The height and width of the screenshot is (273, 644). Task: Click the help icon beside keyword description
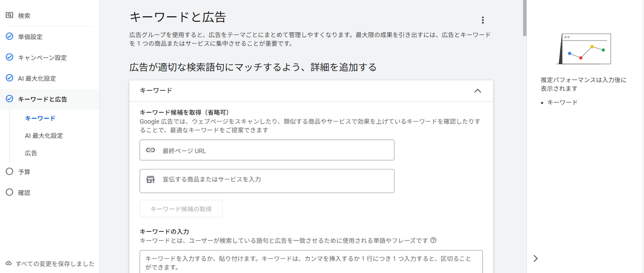tap(433, 240)
